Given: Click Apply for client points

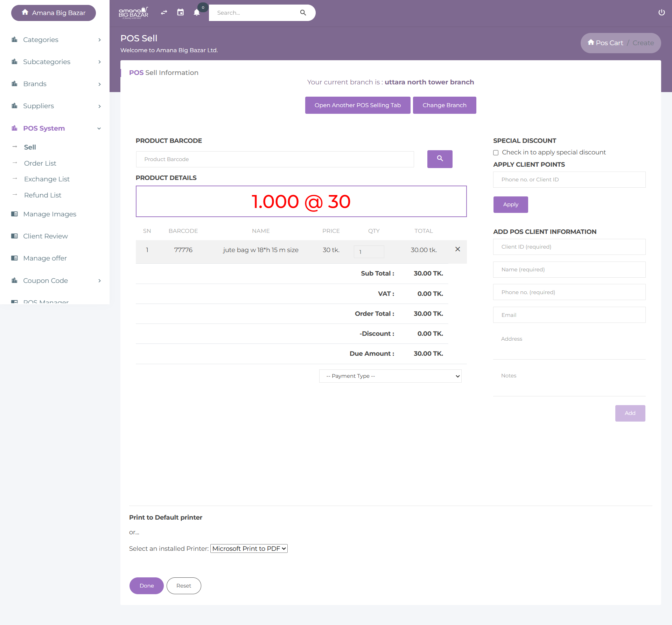Looking at the screenshot, I should tap(511, 204).
